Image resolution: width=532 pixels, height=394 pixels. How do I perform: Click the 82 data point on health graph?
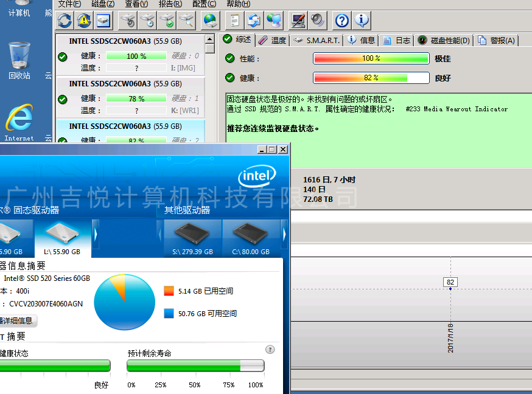(x=450, y=289)
